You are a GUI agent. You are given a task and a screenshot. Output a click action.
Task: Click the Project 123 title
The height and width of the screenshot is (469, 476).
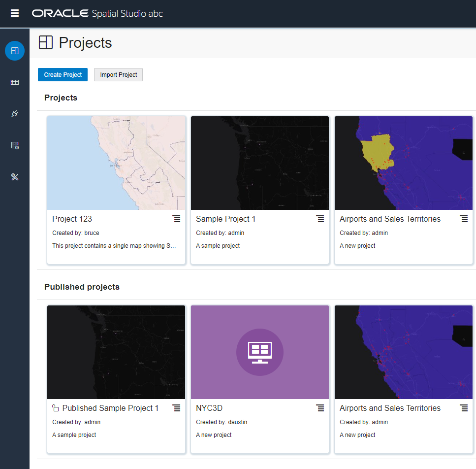click(72, 219)
